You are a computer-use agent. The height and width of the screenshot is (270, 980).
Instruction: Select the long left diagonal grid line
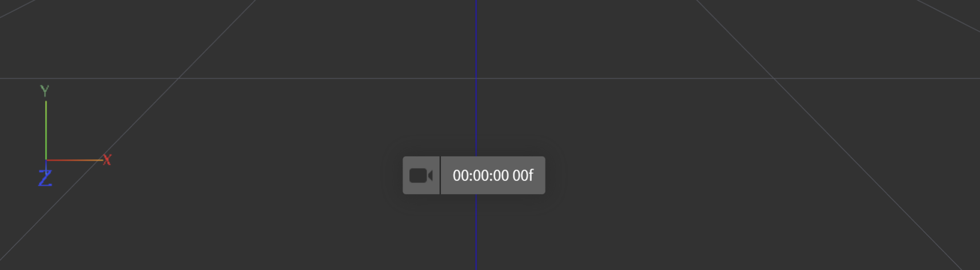click(x=129, y=135)
